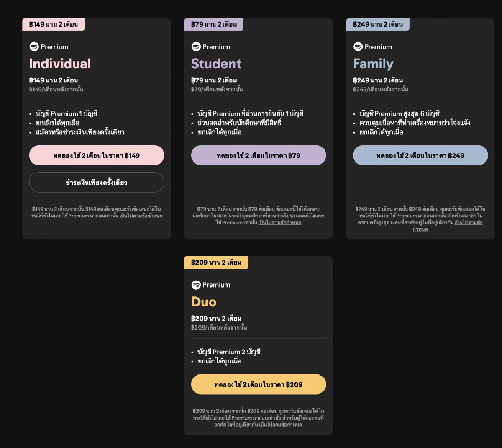Click the blue ฿249 promo badge

tap(378, 24)
